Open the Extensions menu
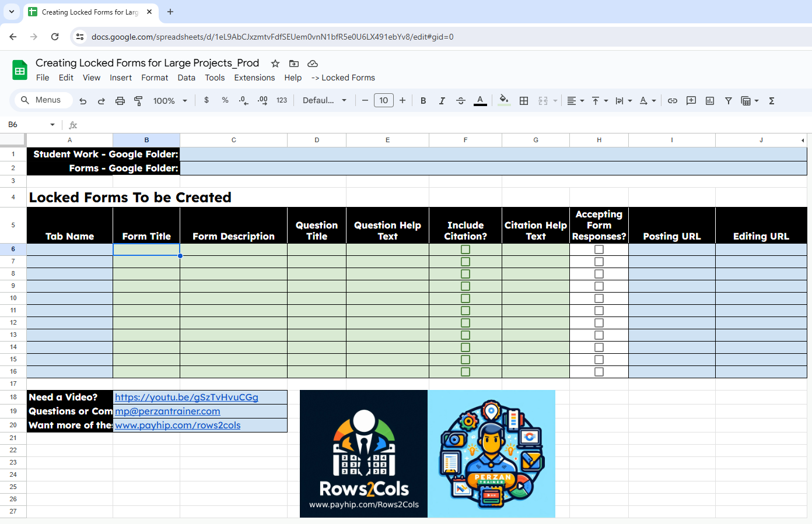 pyautogui.click(x=254, y=78)
